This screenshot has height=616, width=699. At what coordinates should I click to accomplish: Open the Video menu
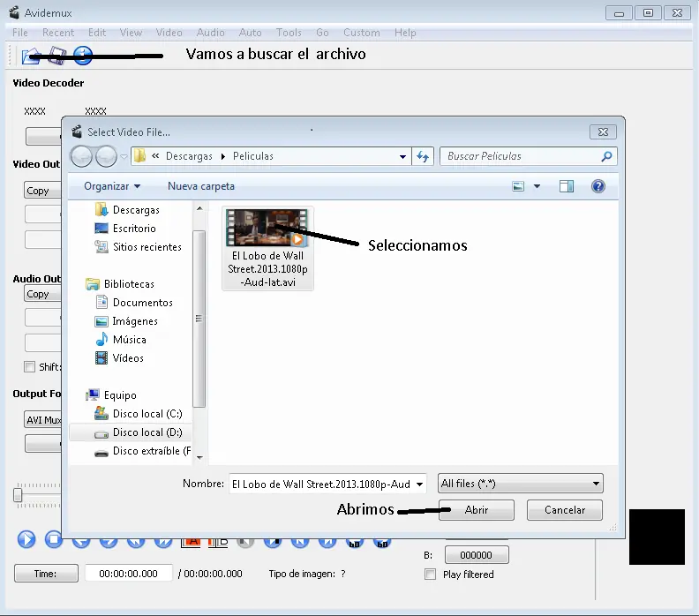(169, 33)
